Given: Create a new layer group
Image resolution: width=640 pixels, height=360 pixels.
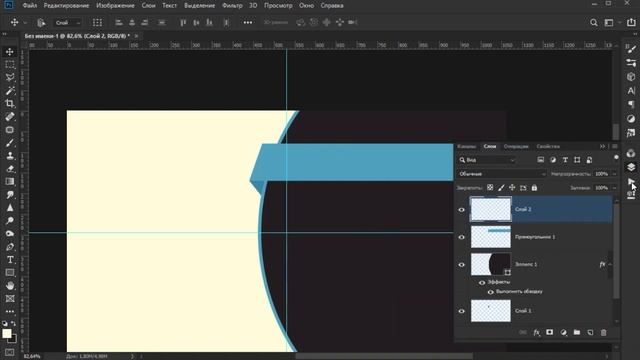Looking at the screenshot, I should pyautogui.click(x=577, y=333).
